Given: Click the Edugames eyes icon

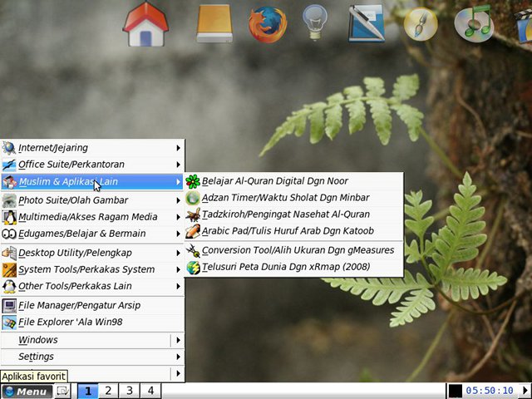Looking at the screenshot, I should 9,234.
